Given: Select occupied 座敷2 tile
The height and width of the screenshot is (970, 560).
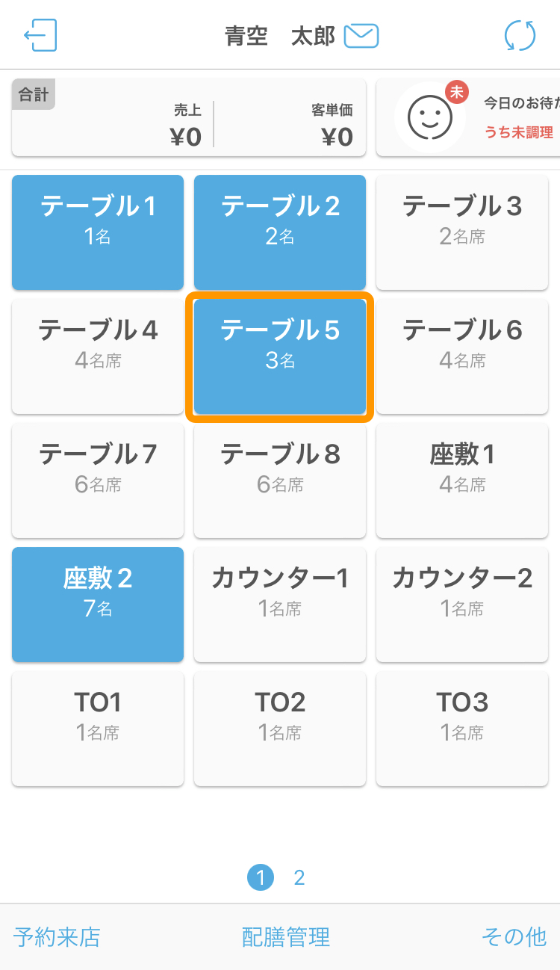Looking at the screenshot, I should pyautogui.click(x=98, y=605).
